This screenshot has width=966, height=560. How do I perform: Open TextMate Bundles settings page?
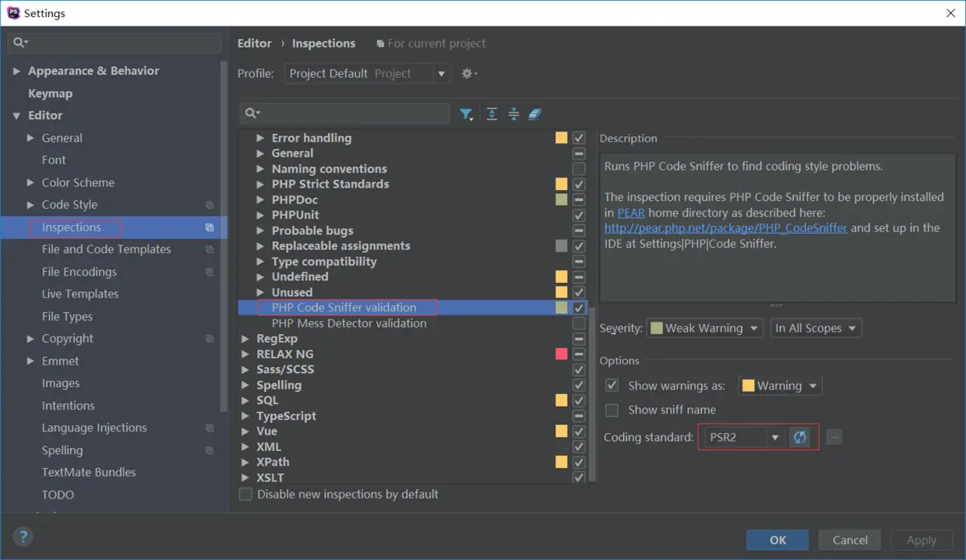pos(89,472)
